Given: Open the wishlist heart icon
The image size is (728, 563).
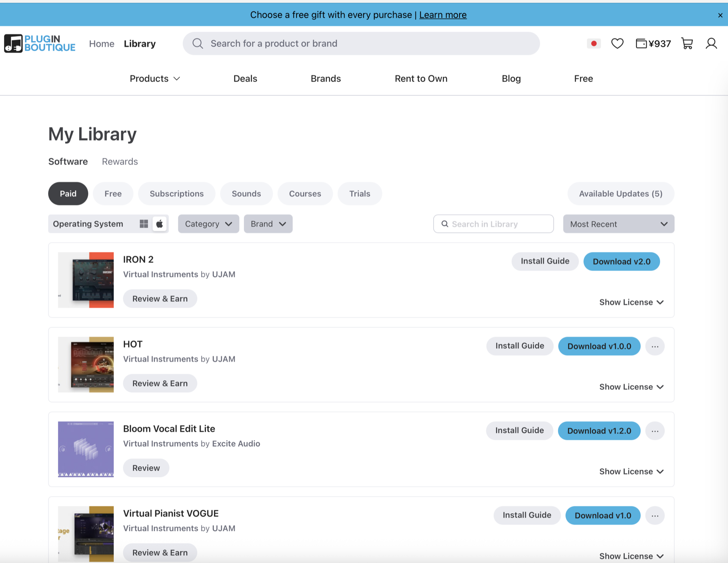Looking at the screenshot, I should click(617, 43).
